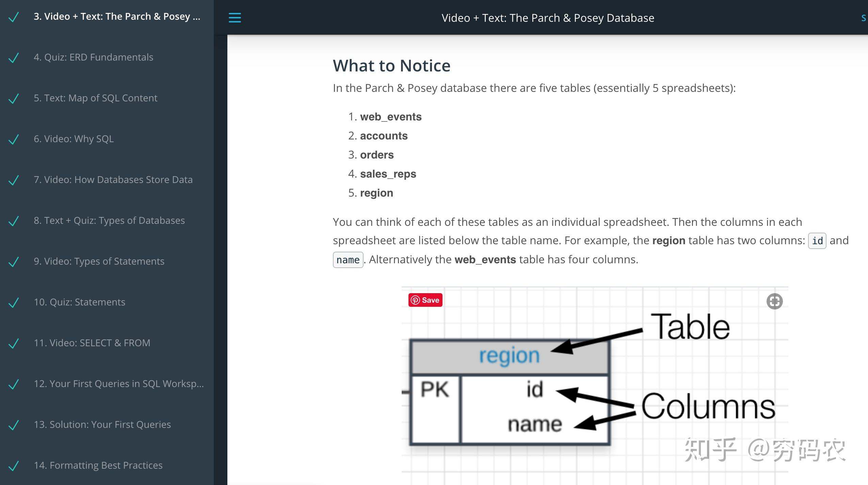
Task: Toggle lesson 10 Quiz Statements completion
Action: (x=16, y=301)
